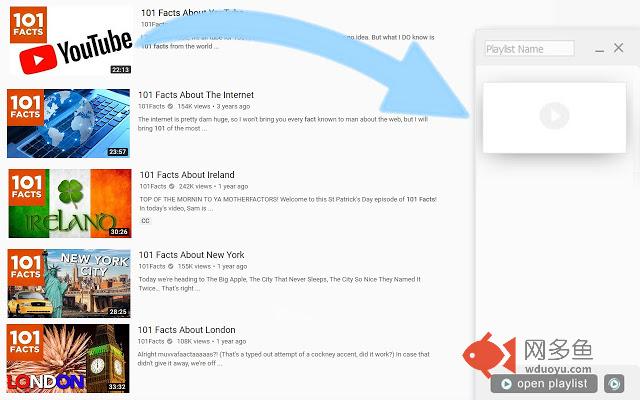Open the title "101 Facts About Ireland"
The width and height of the screenshot is (640, 400).
pos(187,175)
